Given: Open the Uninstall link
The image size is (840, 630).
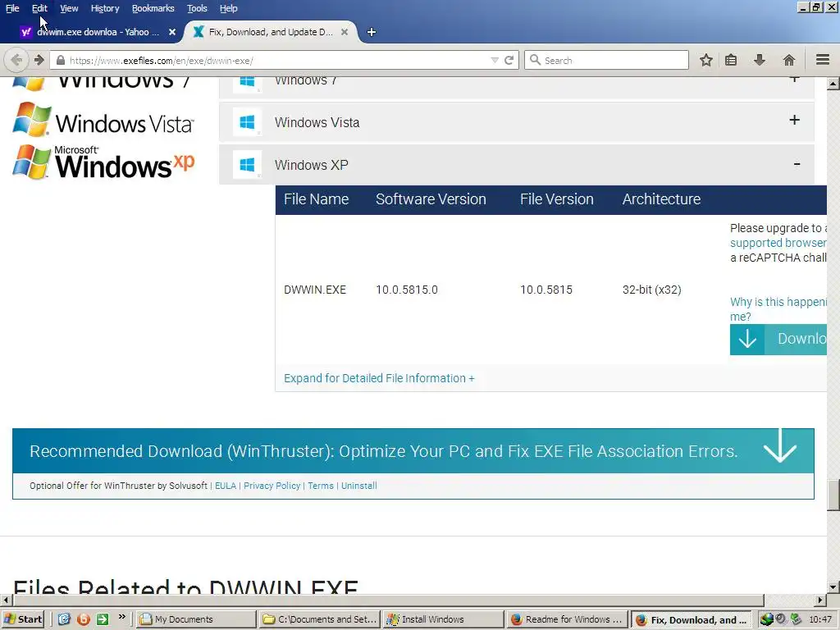Looking at the screenshot, I should (359, 486).
